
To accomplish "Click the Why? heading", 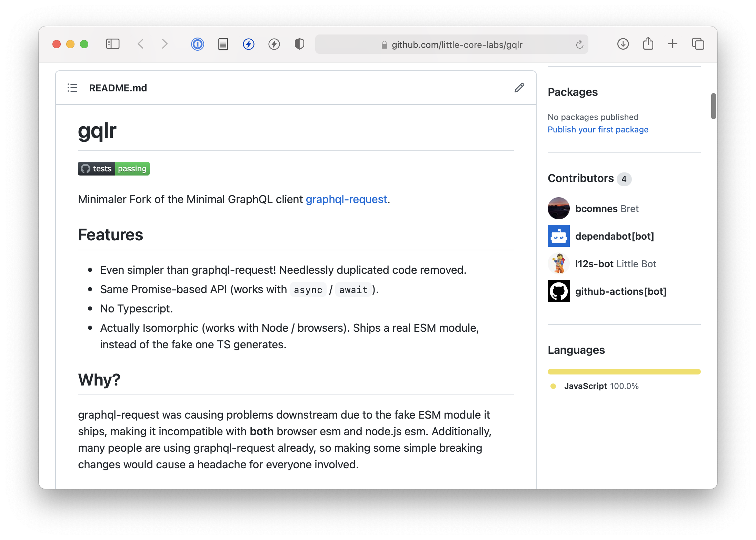I will tap(99, 380).
